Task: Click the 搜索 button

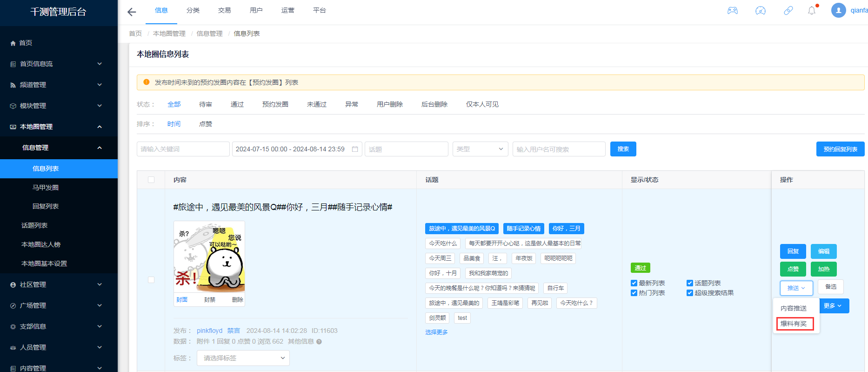Action: 623,149
